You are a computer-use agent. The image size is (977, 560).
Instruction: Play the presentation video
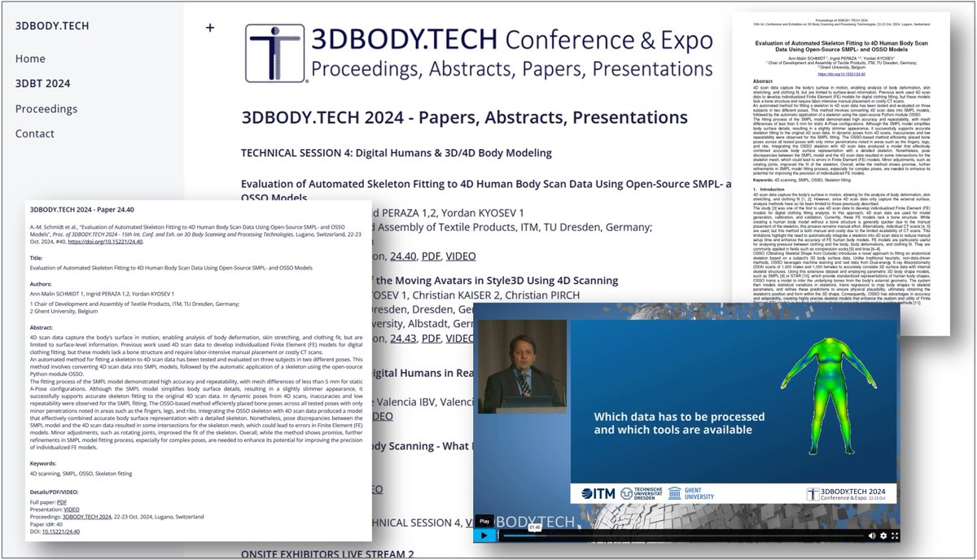[484, 536]
